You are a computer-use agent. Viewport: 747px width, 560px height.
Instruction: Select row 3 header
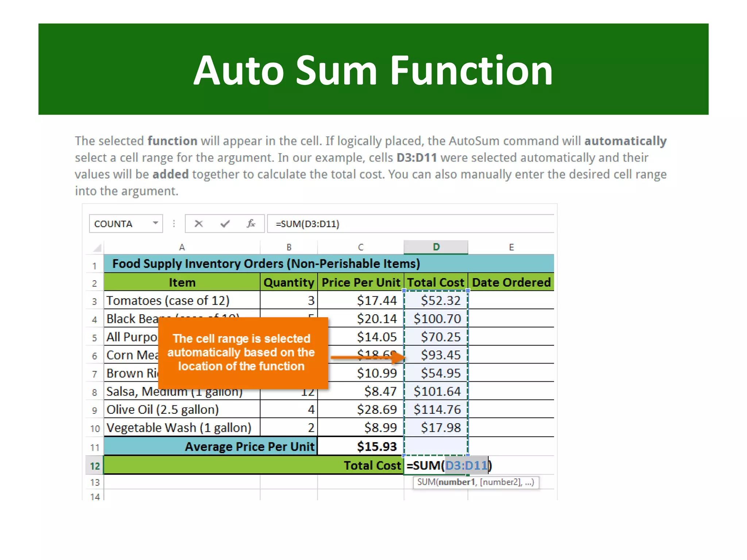click(x=95, y=301)
